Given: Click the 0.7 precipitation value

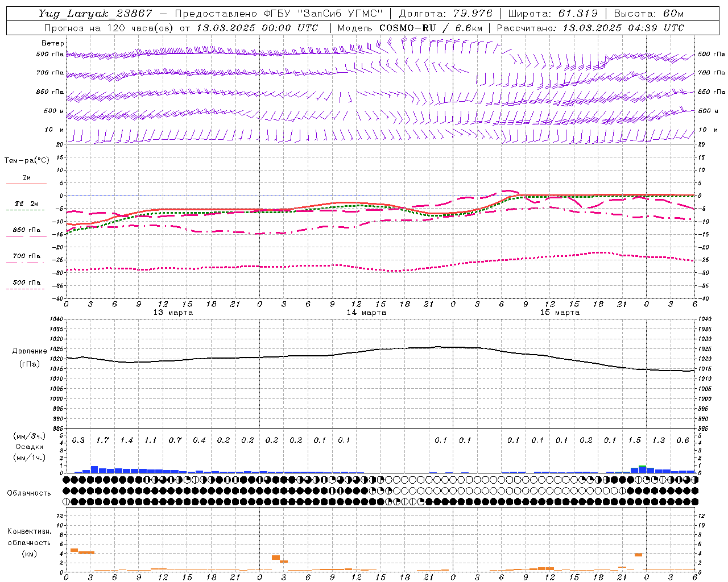Looking at the screenshot, I should (x=175, y=440).
